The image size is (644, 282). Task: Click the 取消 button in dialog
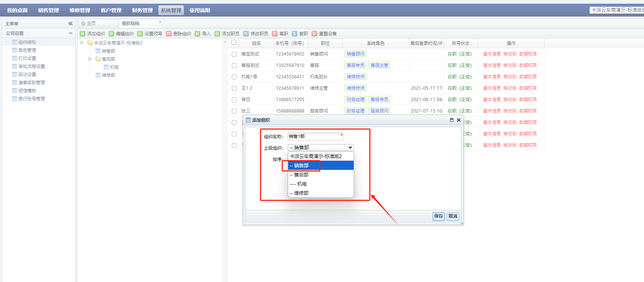pos(453,216)
